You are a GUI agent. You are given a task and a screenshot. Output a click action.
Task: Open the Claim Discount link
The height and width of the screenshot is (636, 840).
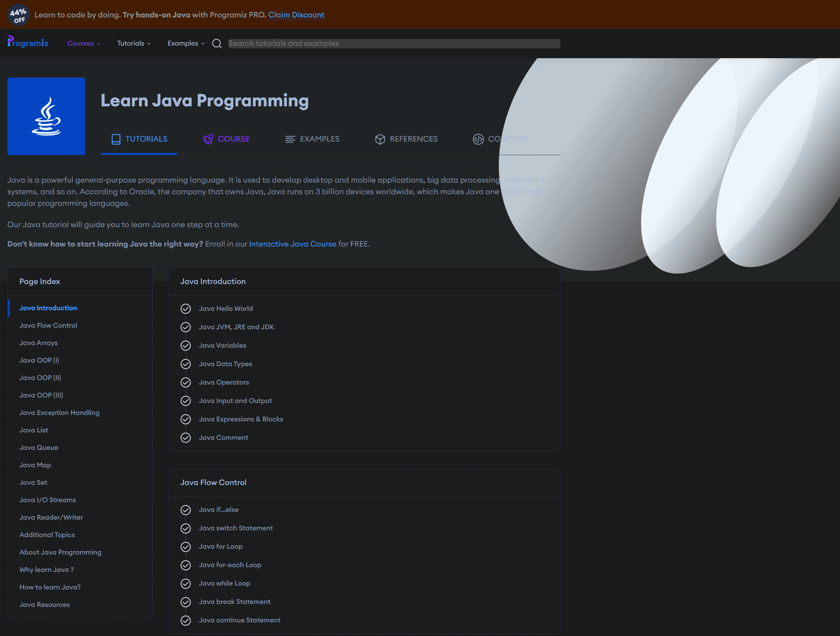point(296,15)
